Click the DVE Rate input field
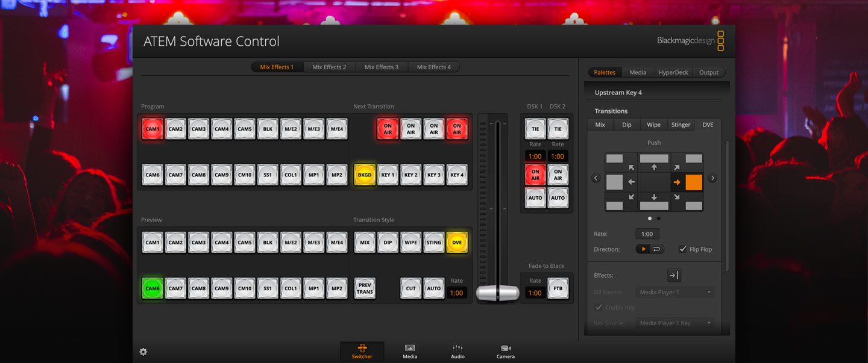This screenshot has height=363, width=868. 647,234
